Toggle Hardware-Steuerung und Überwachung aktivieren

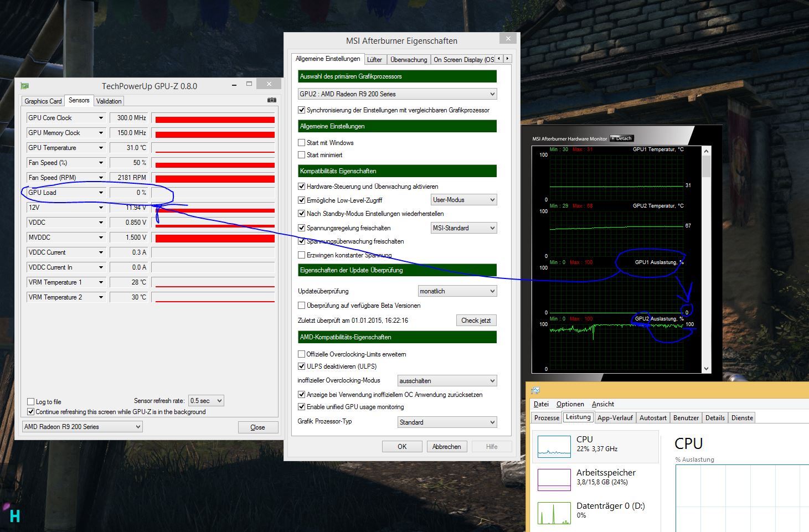tap(302, 187)
